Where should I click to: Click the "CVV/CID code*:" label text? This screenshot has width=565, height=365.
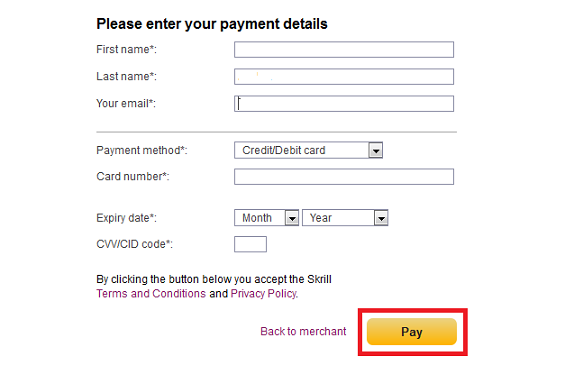134,244
